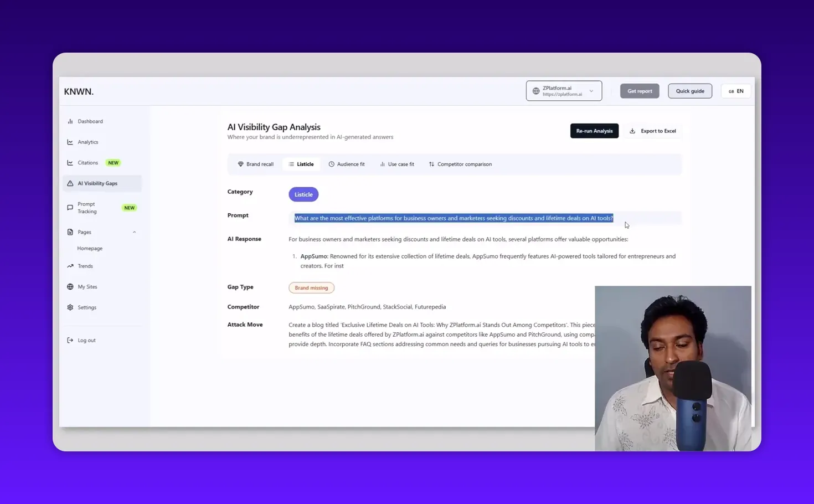Open Prompt Tracking via its chat icon
814x504 pixels.
pos(70,207)
